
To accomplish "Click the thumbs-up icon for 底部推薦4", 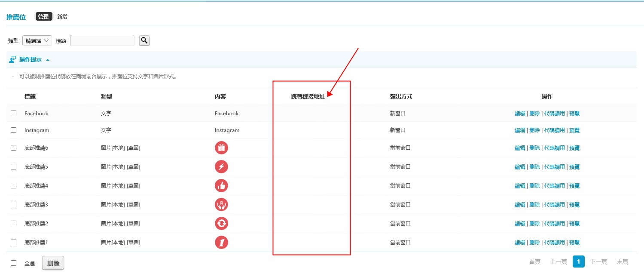I will point(221,186).
